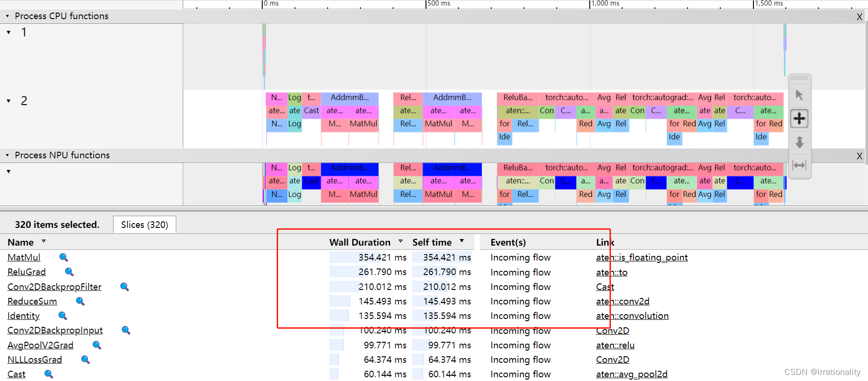This screenshot has width=868, height=381.
Task: Follow the aten::conv2d link
Action: (x=623, y=301)
